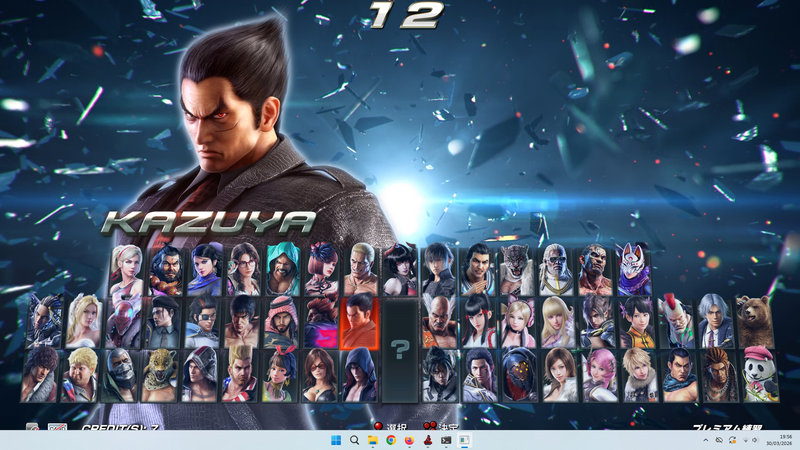Viewport: 800px width, 450px height.
Task: Choose Eliza the vampire portrait
Action: (x=400, y=270)
